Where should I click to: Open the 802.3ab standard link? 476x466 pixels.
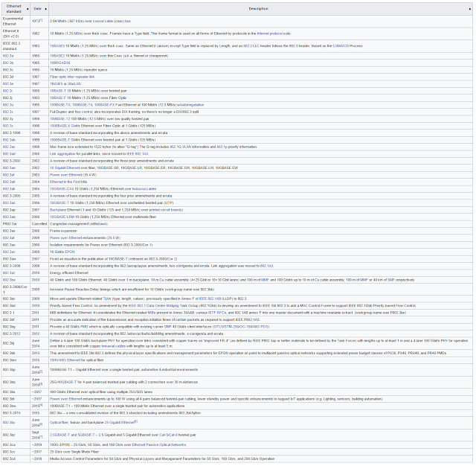pyautogui.click(x=9, y=140)
